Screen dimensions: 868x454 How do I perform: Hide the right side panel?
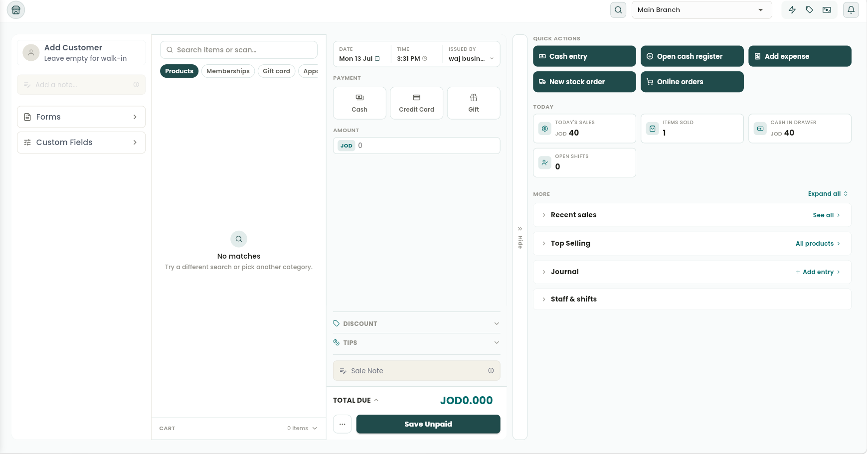coord(520,237)
